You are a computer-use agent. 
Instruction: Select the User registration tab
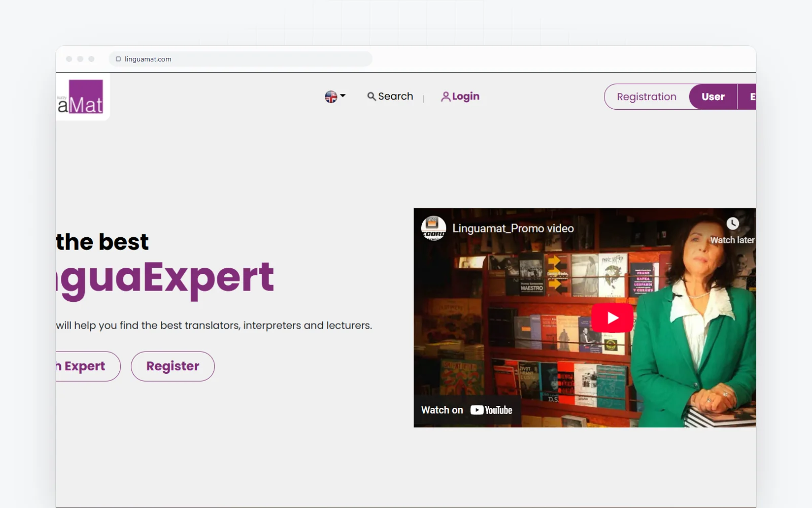tap(713, 97)
